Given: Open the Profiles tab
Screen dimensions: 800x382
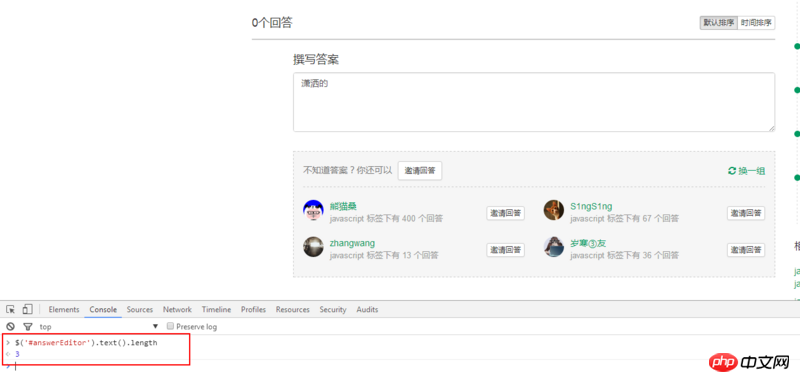Looking at the screenshot, I should click(x=254, y=310).
